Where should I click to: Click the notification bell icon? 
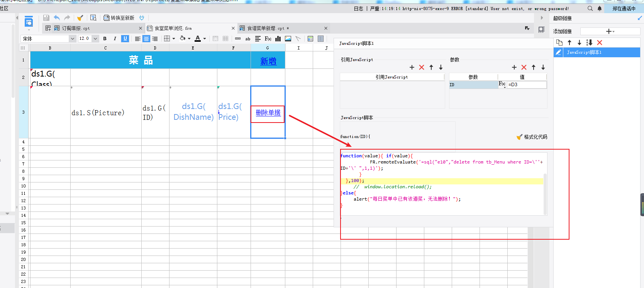pos(600,9)
